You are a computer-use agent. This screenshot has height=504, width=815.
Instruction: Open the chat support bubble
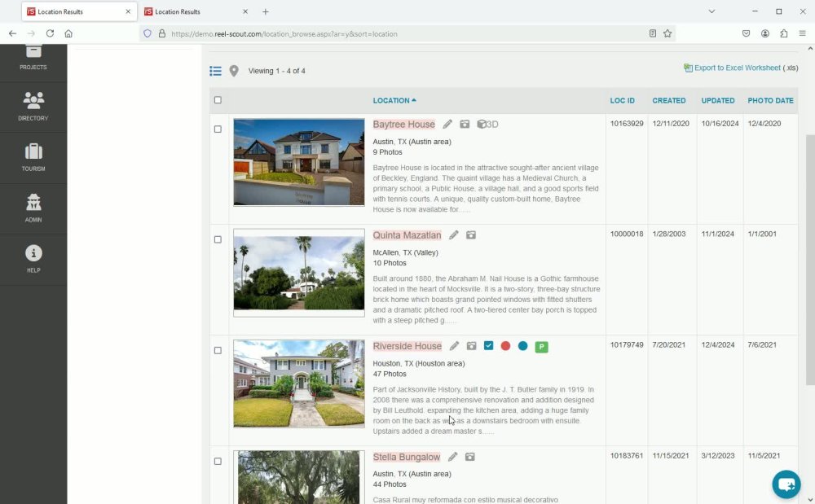click(786, 484)
